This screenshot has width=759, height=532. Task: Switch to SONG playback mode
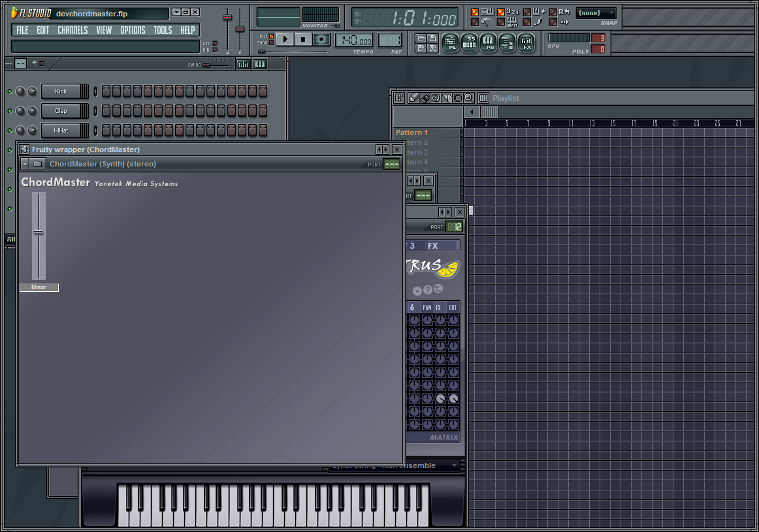point(271,43)
